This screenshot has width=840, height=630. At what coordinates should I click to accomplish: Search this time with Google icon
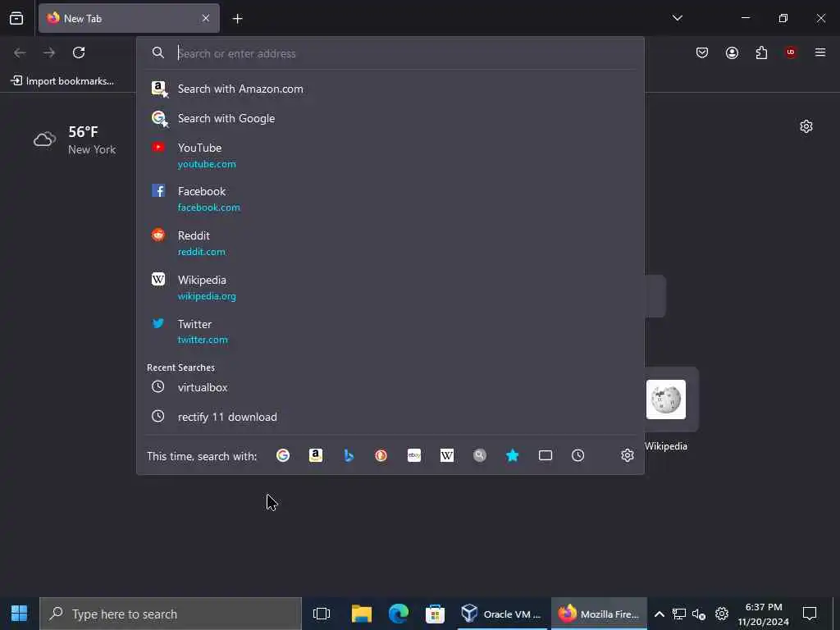tap(283, 455)
